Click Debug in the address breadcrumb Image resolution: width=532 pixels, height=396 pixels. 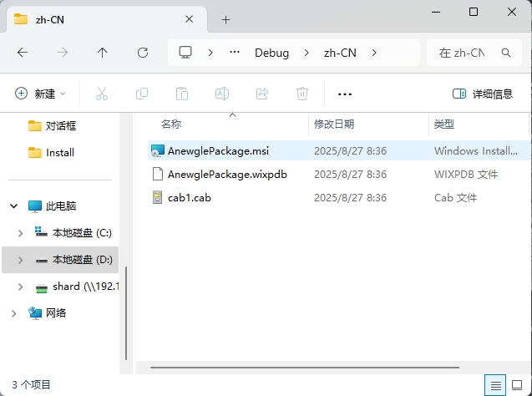click(x=271, y=53)
